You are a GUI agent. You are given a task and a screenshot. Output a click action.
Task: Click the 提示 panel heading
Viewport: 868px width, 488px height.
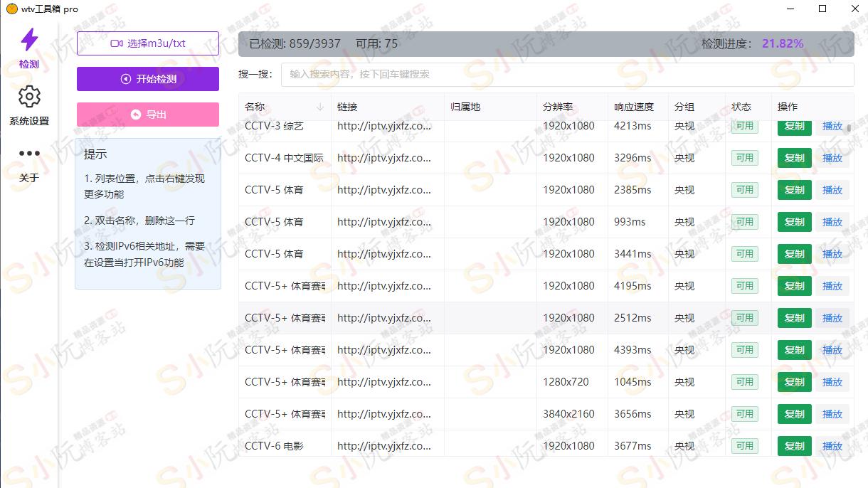tap(95, 154)
